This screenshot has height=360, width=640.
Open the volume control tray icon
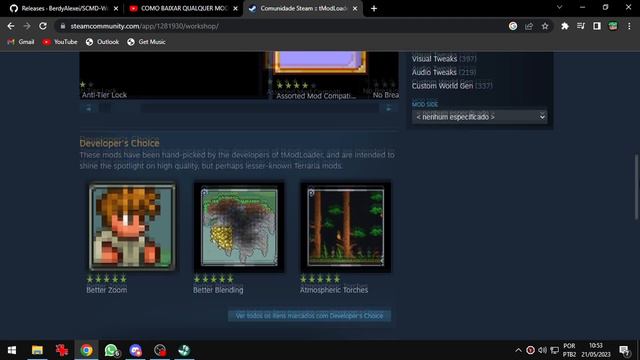point(542,350)
